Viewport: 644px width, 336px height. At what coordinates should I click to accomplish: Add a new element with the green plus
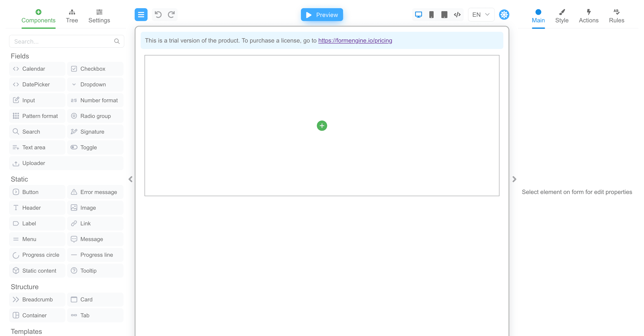(x=322, y=126)
